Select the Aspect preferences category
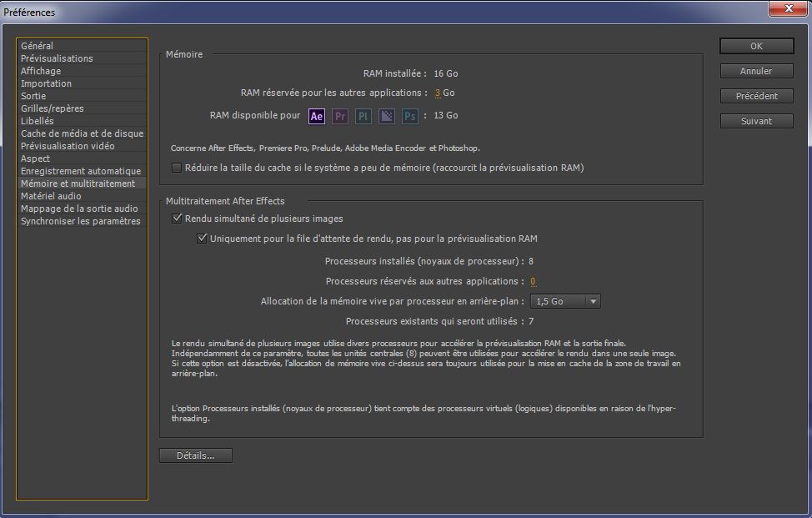The height and width of the screenshot is (518, 812). click(82, 158)
